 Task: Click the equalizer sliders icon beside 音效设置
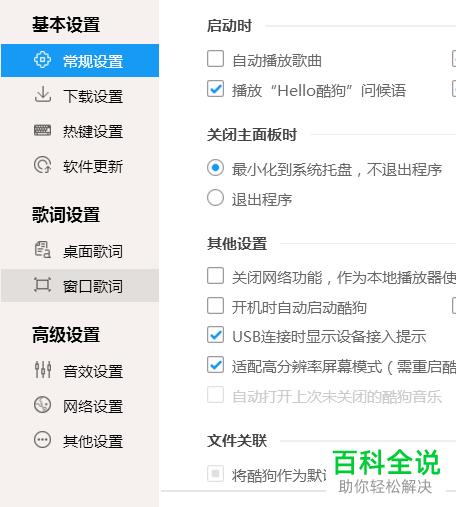pos(43,370)
